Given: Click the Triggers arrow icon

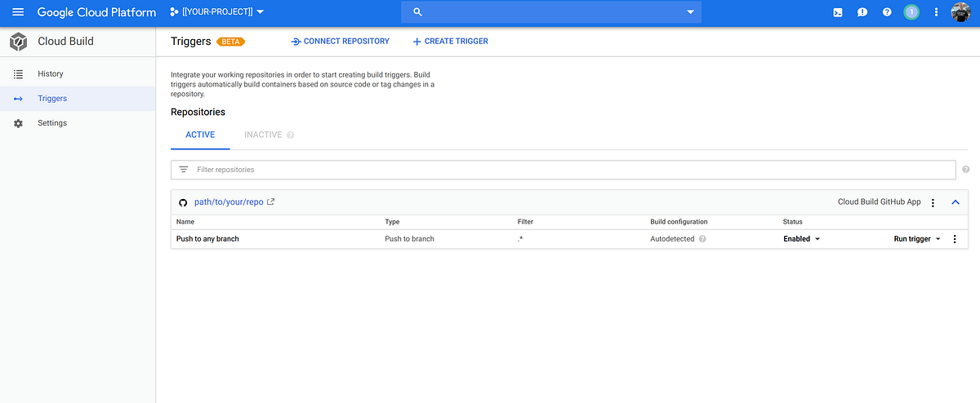Looking at the screenshot, I should pyautogui.click(x=18, y=99).
